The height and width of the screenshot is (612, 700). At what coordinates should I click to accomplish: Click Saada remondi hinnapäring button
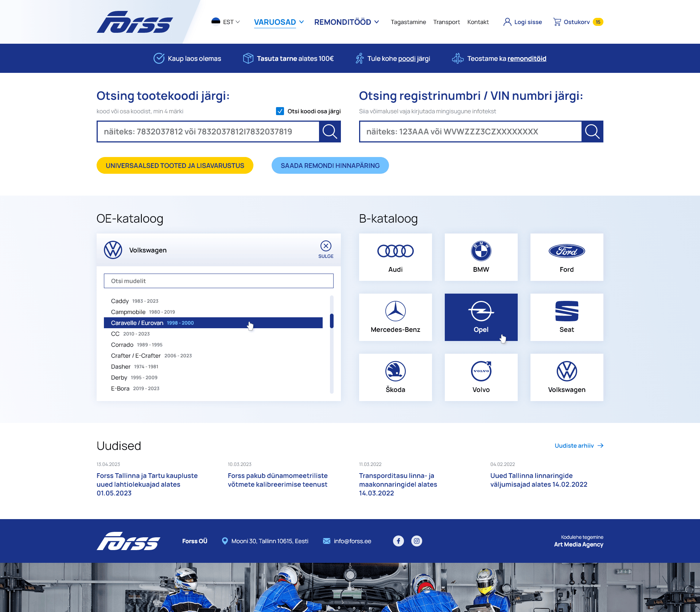(x=330, y=165)
